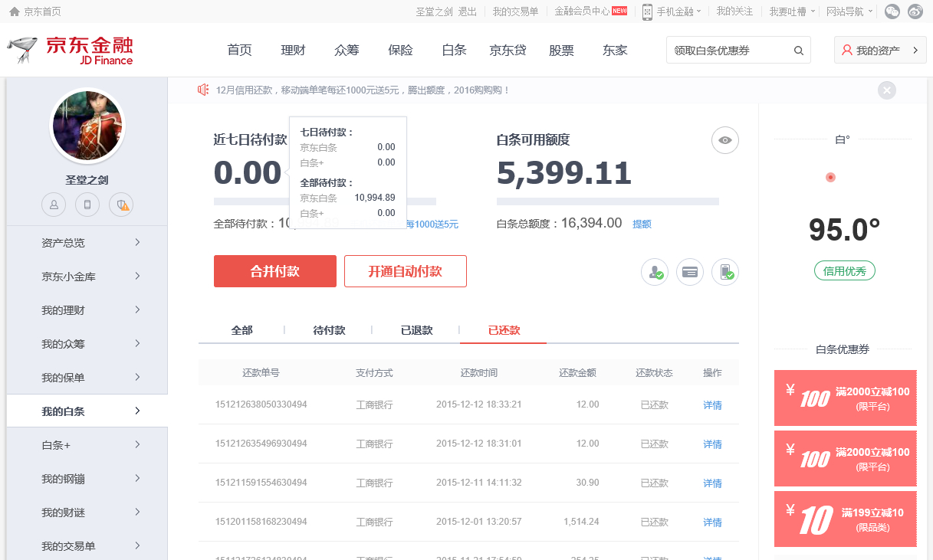Open 详情 for order 151212638050330494
The height and width of the screenshot is (560, 933).
pyautogui.click(x=712, y=405)
